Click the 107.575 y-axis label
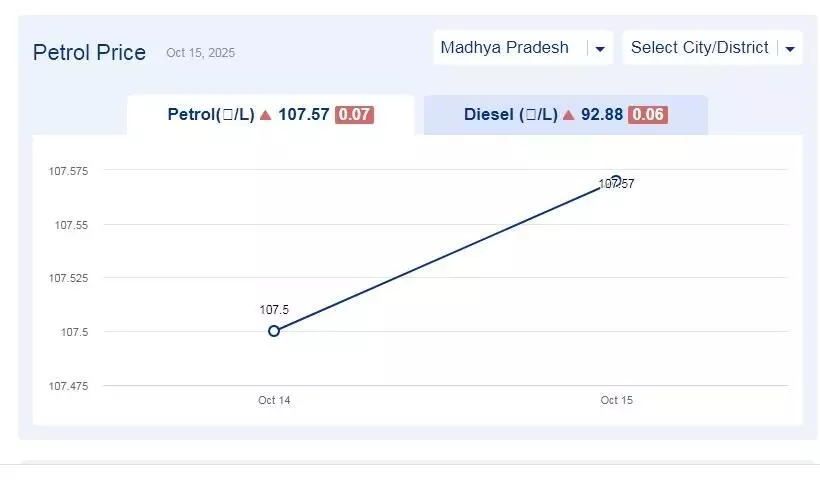Image resolution: width=820 pixels, height=492 pixels. click(x=68, y=171)
